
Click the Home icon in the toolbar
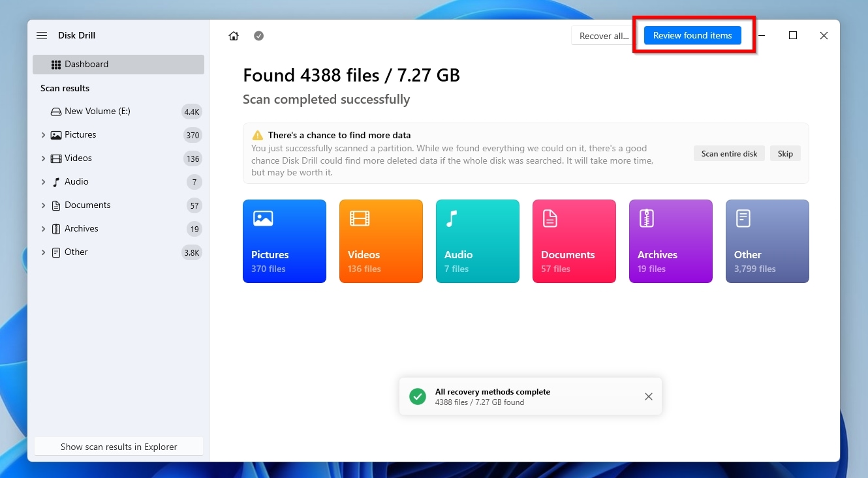tap(234, 36)
